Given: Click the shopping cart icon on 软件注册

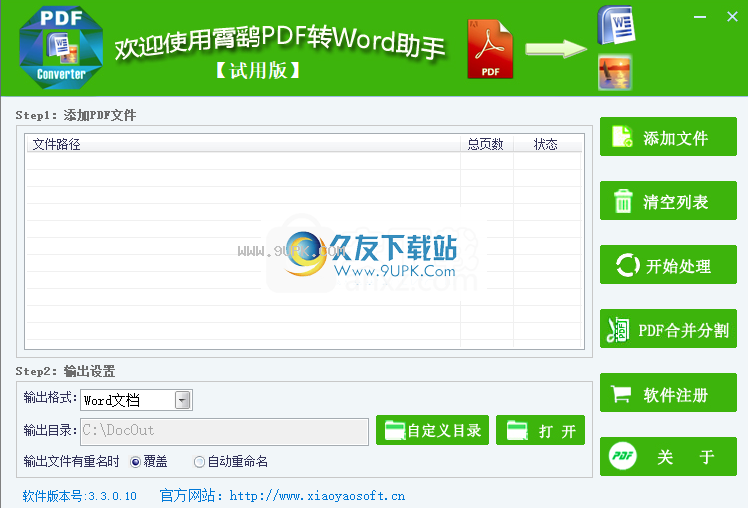Looking at the screenshot, I should pyautogui.click(x=621, y=394).
